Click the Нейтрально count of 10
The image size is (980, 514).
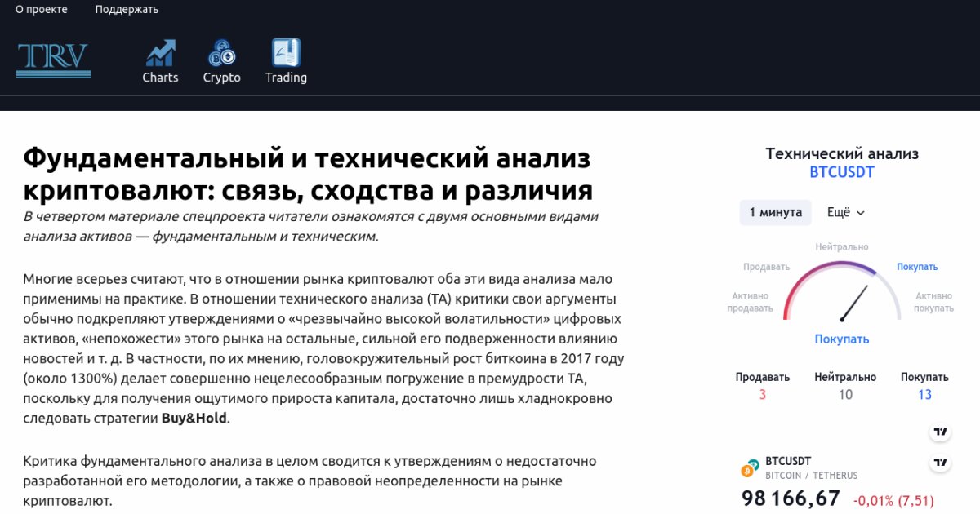[844, 395]
